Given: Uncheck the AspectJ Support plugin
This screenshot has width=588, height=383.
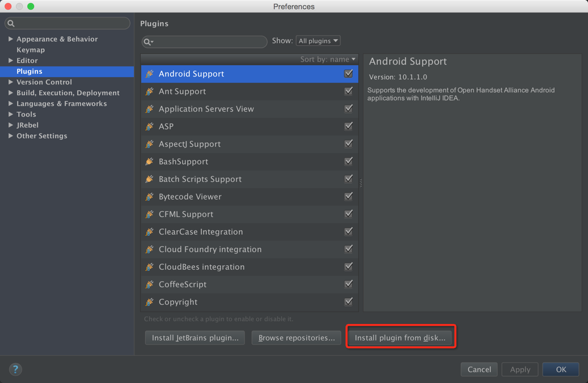Looking at the screenshot, I should tap(349, 143).
